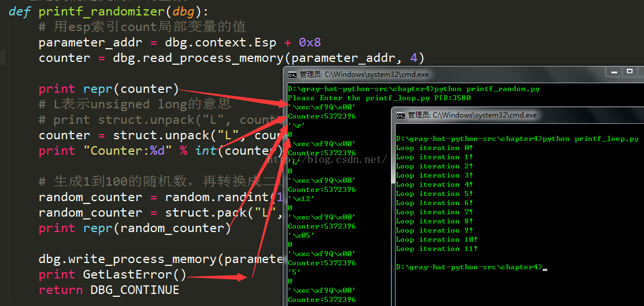The image size is (644, 306).
Task: Click the final chapter4> prompt in front console
Action: click(472, 268)
